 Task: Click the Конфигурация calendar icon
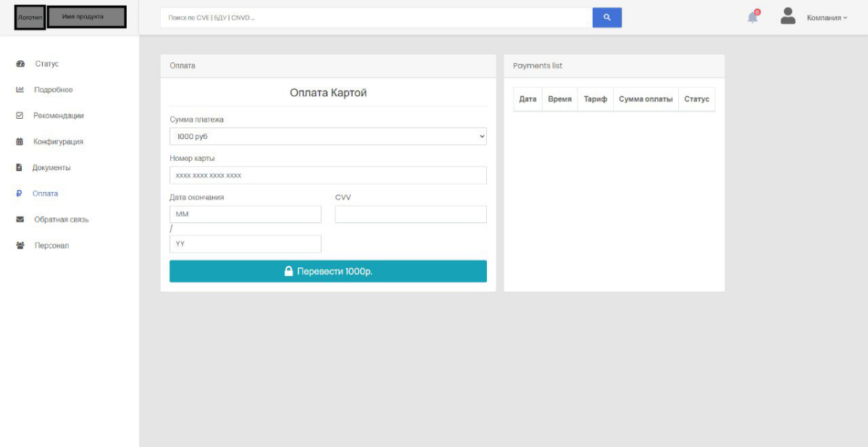point(20,141)
